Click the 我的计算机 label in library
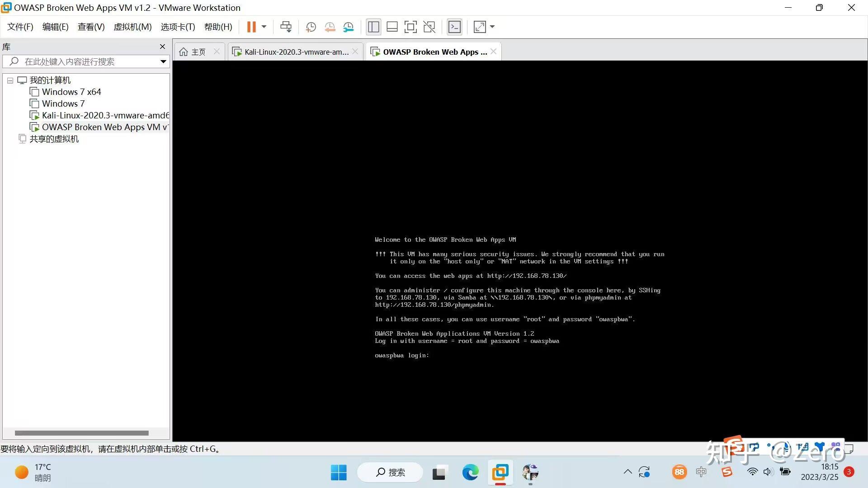The width and height of the screenshot is (868, 488). tap(50, 80)
